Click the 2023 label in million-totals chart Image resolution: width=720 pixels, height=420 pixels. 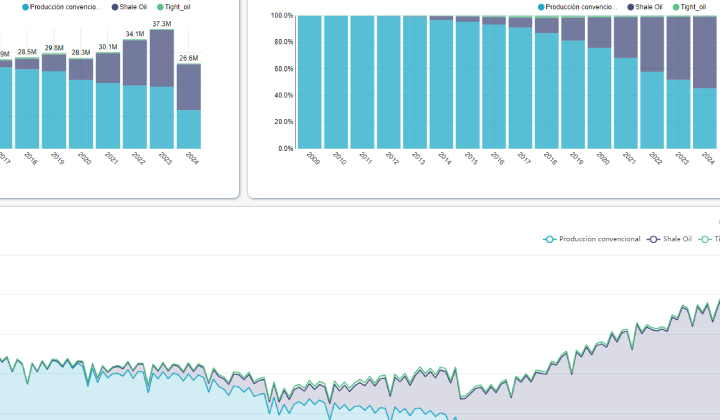pos(165,158)
